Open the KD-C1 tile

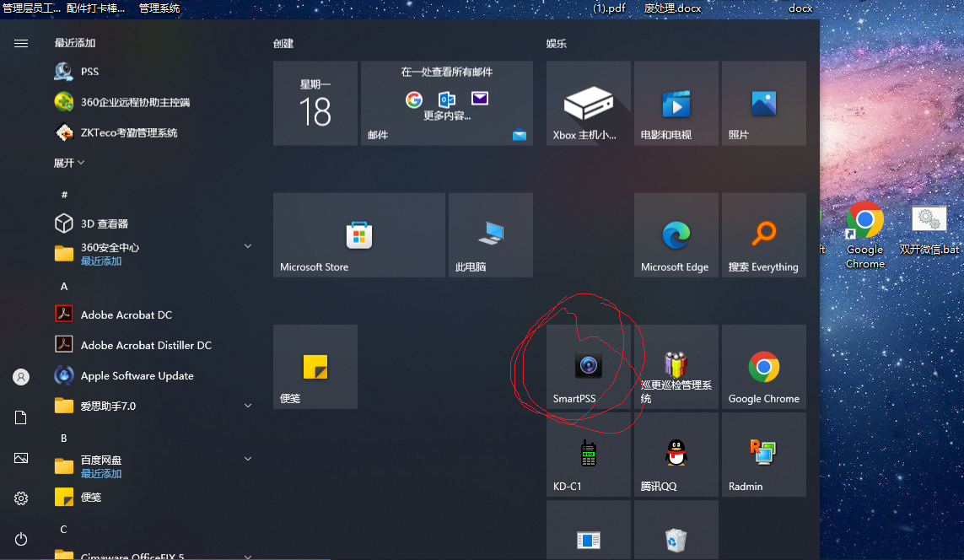[x=589, y=455]
